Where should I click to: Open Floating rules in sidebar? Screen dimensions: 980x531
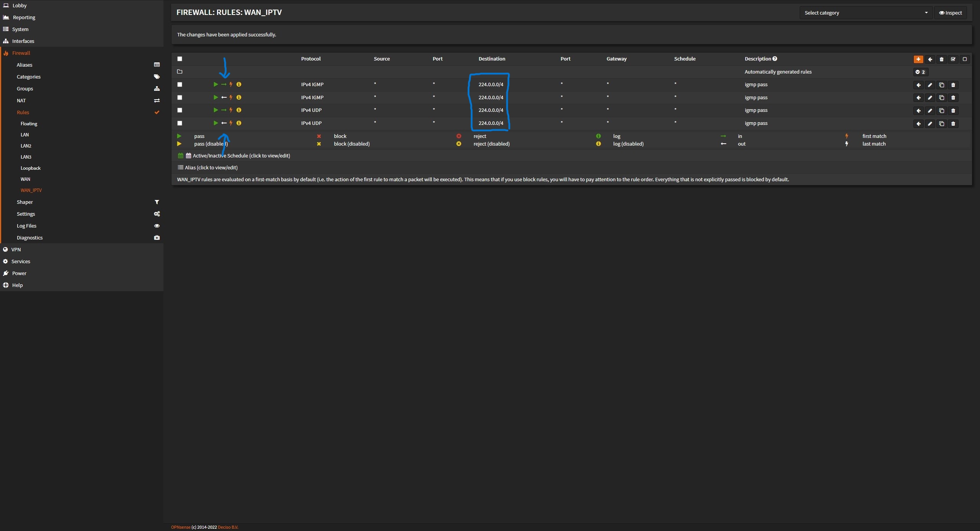[x=29, y=124]
